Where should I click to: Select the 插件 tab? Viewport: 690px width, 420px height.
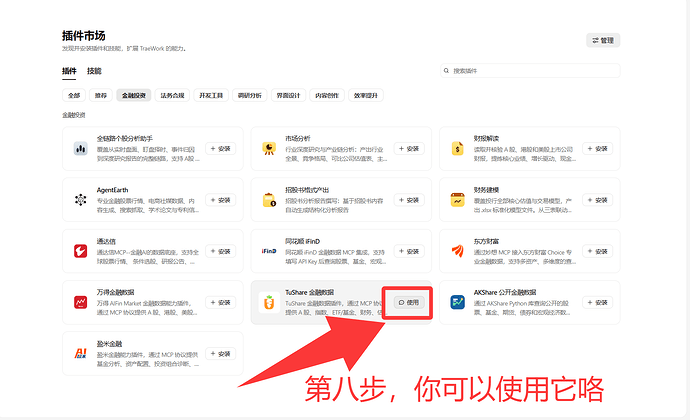pyautogui.click(x=69, y=71)
